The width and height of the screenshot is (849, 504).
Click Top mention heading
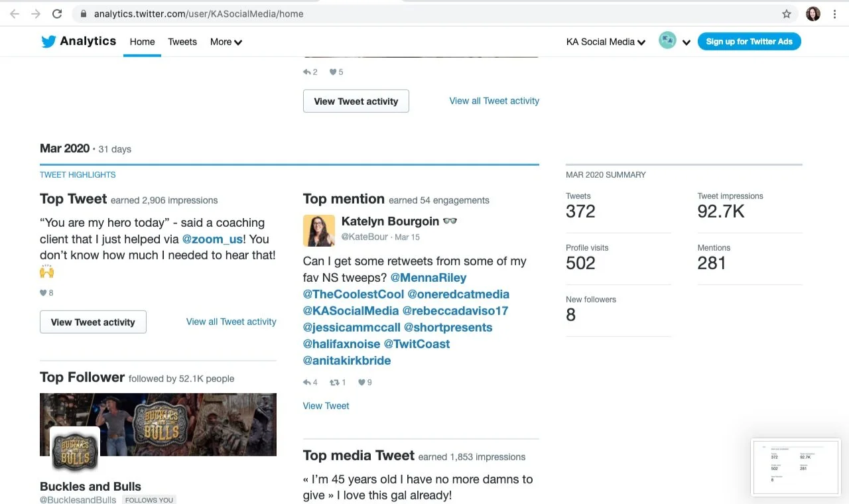(344, 199)
